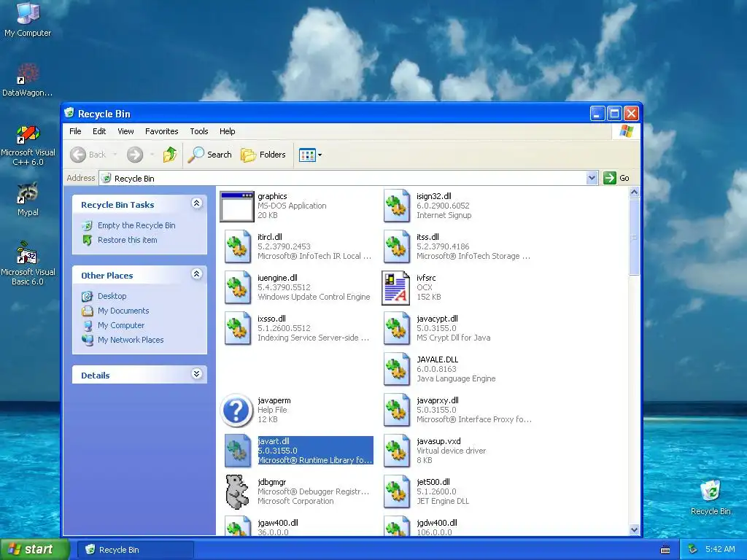Select the javaprxy.dll file icon
This screenshot has width=747, height=560.
pos(396,410)
